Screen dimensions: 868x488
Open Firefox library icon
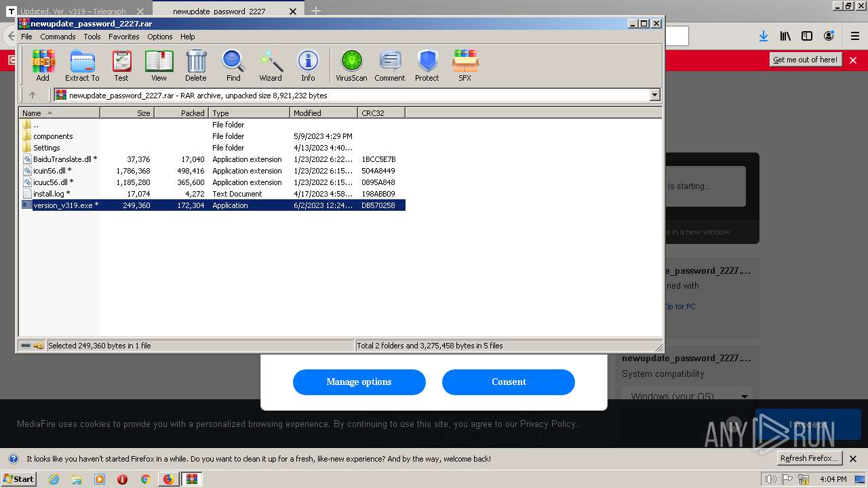coord(785,36)
